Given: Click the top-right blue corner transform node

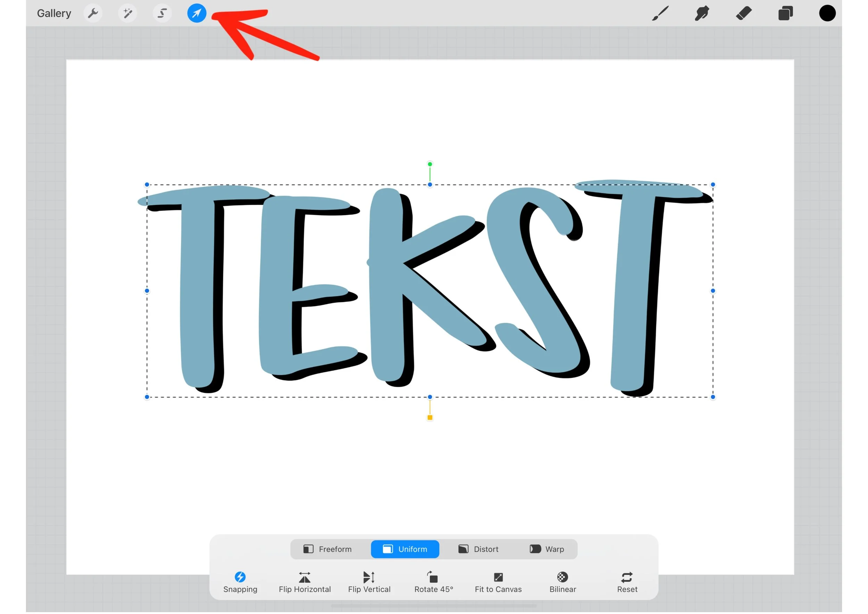Looking at the screenshot, I should point(713,185).
